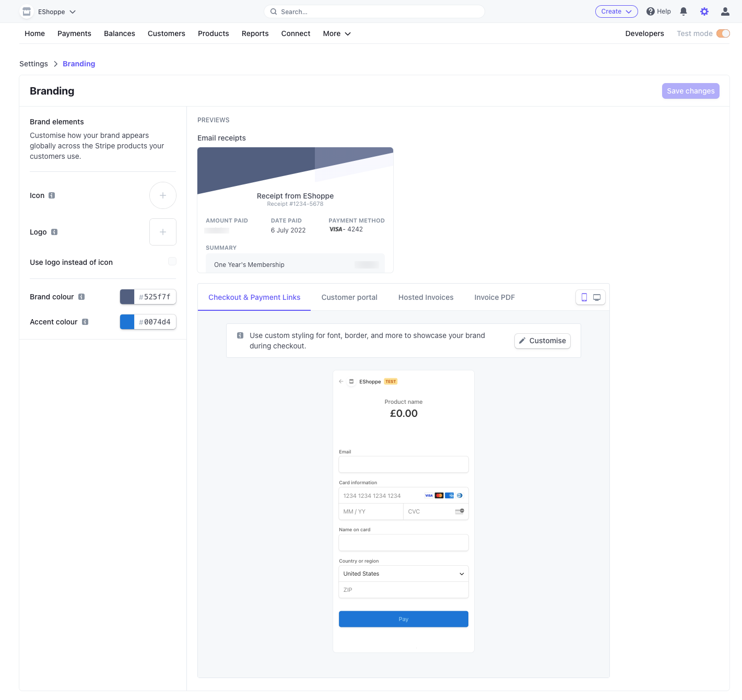Click the EShoppe store account icon

(27, 11)
